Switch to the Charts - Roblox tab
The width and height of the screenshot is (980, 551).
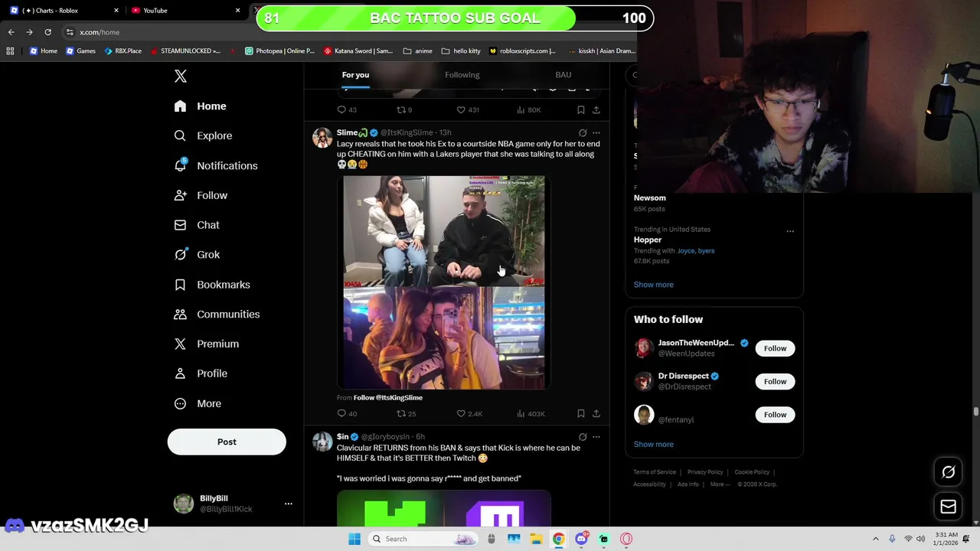click(64, 11)
